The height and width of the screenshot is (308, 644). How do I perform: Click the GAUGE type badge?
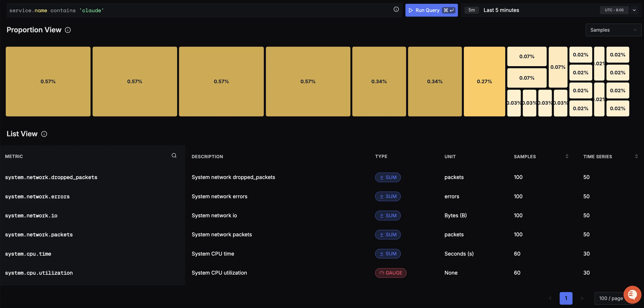tap(391, 273)
